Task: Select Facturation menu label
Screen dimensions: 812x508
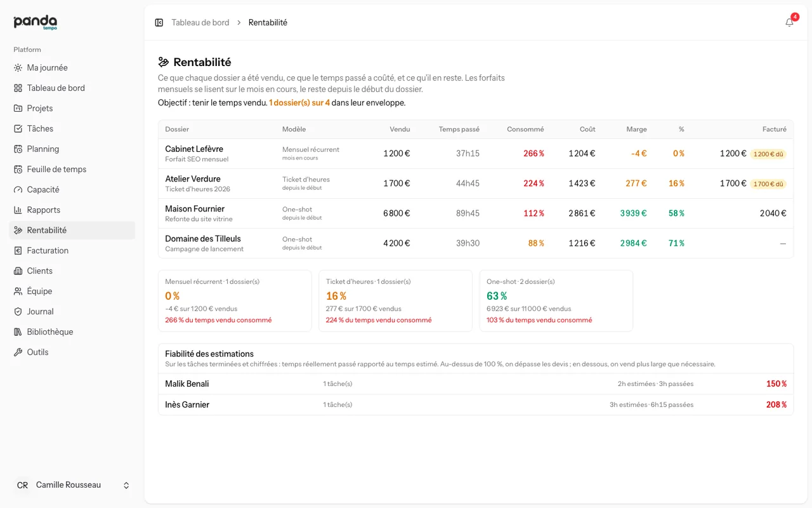Action: [48, 251]
